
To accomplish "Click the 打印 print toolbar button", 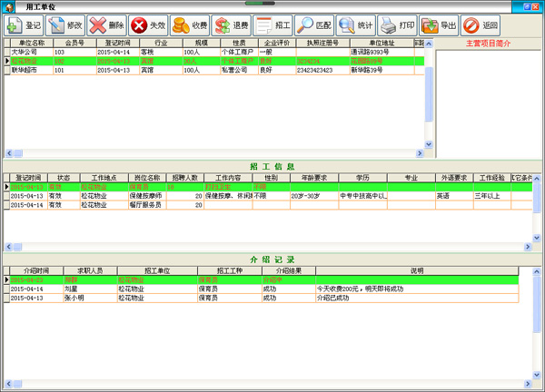I will [397, 25].
